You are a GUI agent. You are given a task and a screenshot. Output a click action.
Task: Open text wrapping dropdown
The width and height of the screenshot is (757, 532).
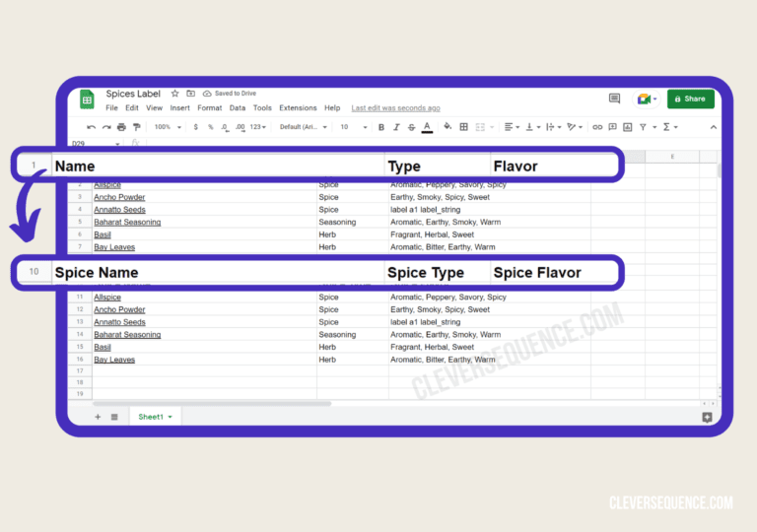(553, 127)
